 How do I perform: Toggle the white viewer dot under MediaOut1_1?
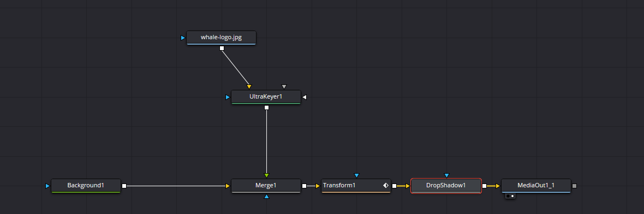512,197
